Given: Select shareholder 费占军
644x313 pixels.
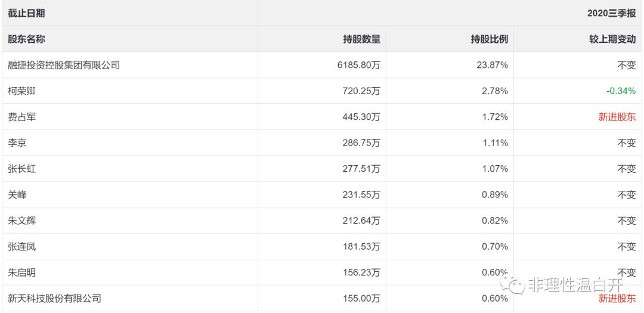Looking at the screenshot, I should tap(21, 117).
